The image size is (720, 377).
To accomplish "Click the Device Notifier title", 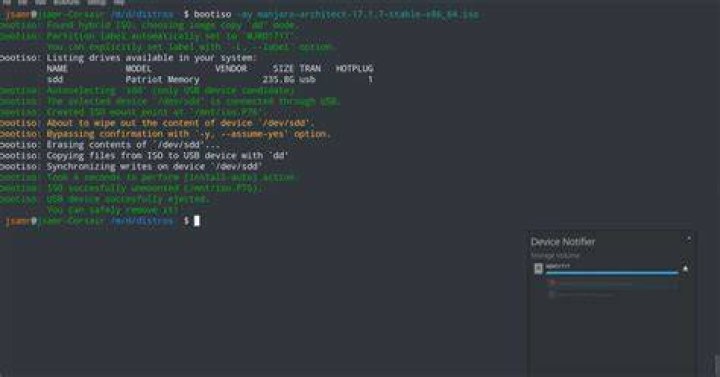I will (x=562, y=242).
